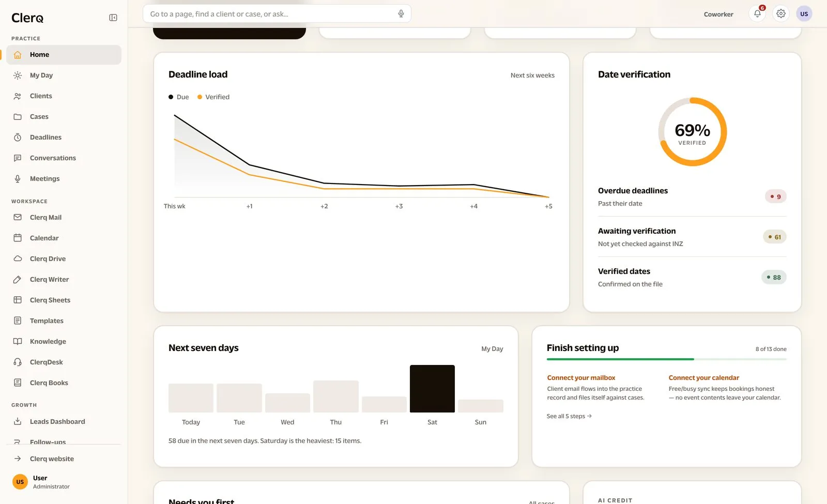
Task: Click the Coworker button
Action: point(718,14)
